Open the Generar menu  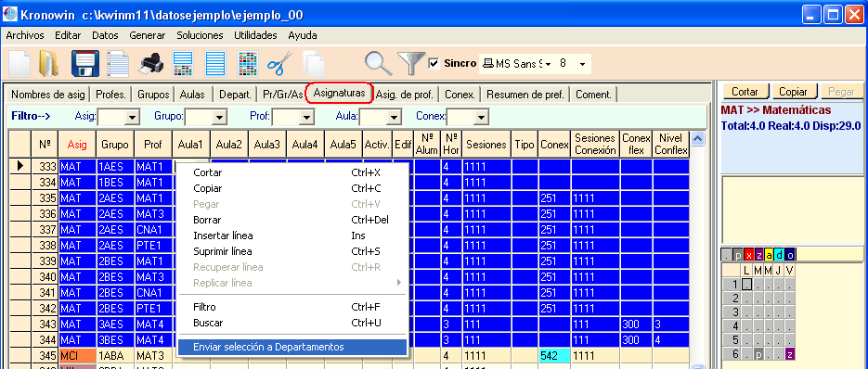pos(148,35)
